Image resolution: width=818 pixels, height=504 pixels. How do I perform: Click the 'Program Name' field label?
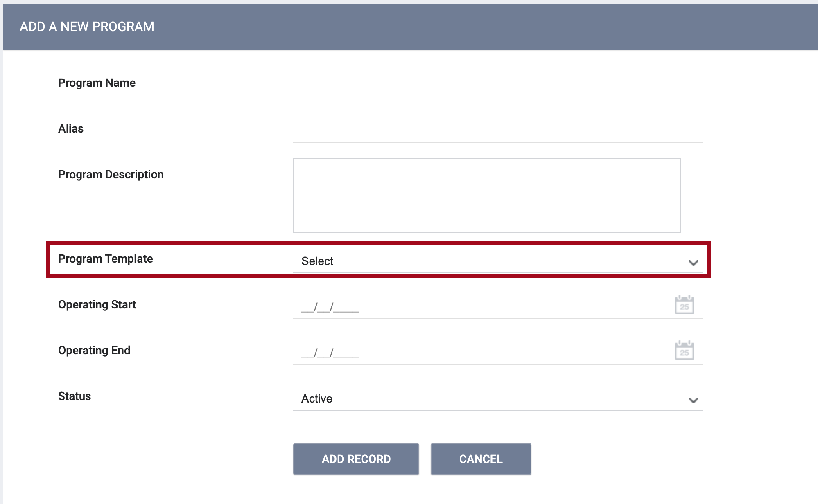point(97,83)
